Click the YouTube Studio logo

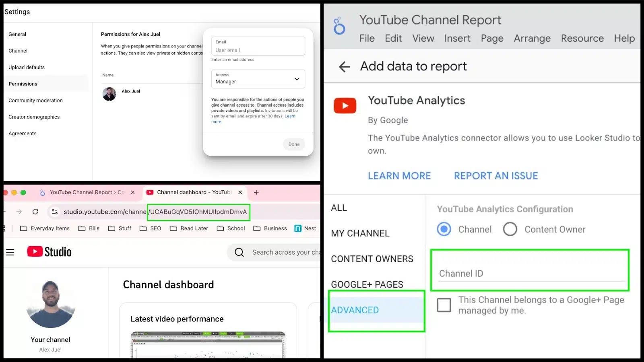[49, 252]
